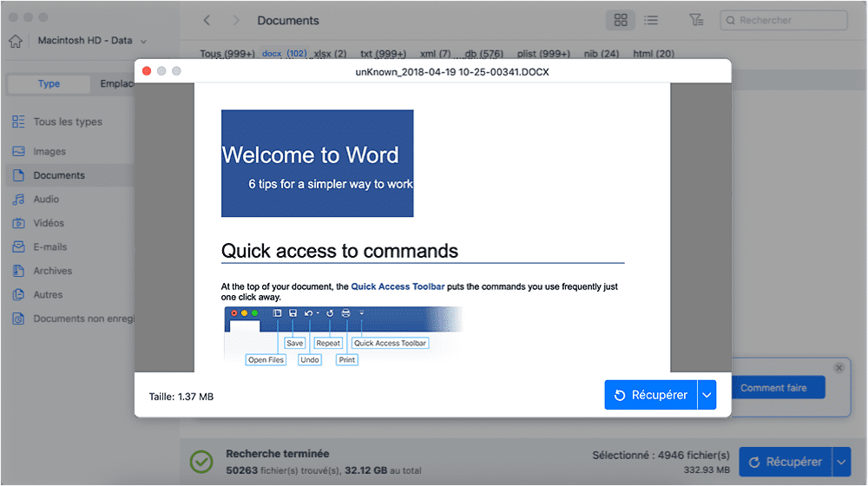Screen dimensions: 868x486
Task: Select the xml (7) filter
Action: pos(435,54)
